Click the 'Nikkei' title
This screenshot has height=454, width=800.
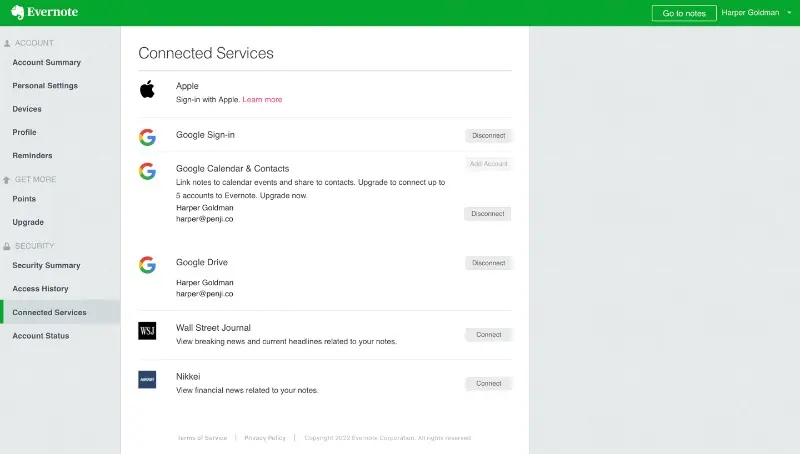pos(188,376)
